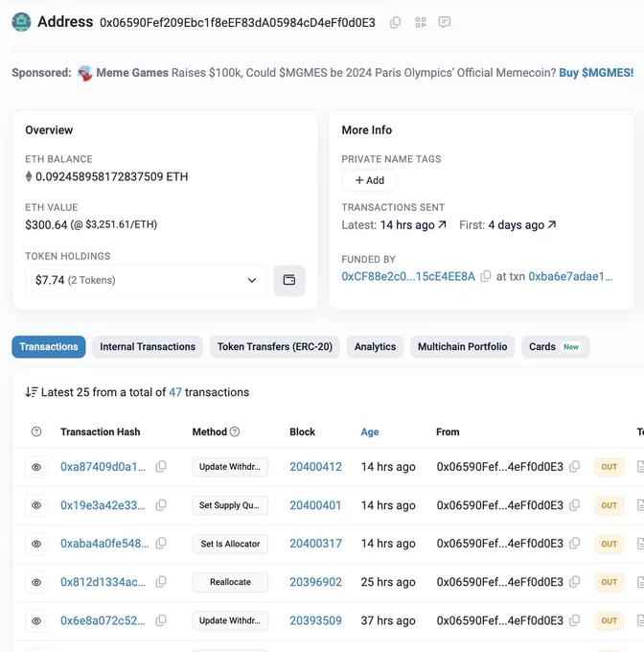Click Update Withdr... badge in block 20393509 row

[230, 620]
